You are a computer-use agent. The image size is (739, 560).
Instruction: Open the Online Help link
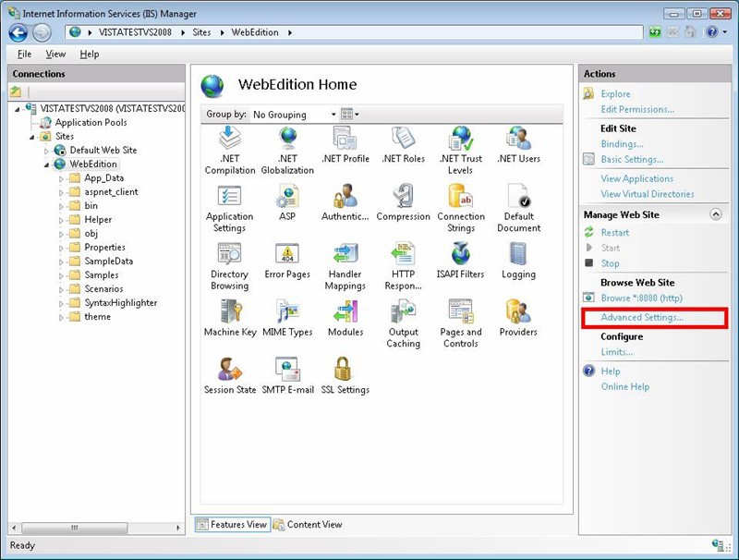[x=625, y=386]
